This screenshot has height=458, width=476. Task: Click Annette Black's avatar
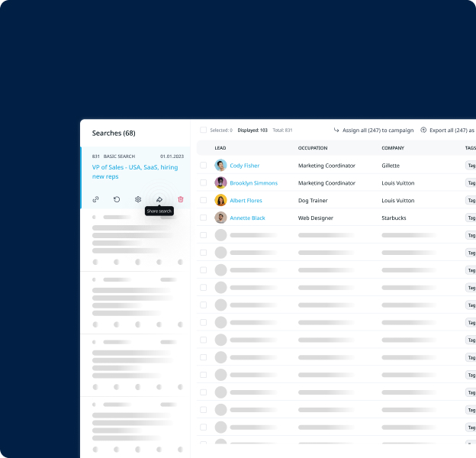point(220,218)
